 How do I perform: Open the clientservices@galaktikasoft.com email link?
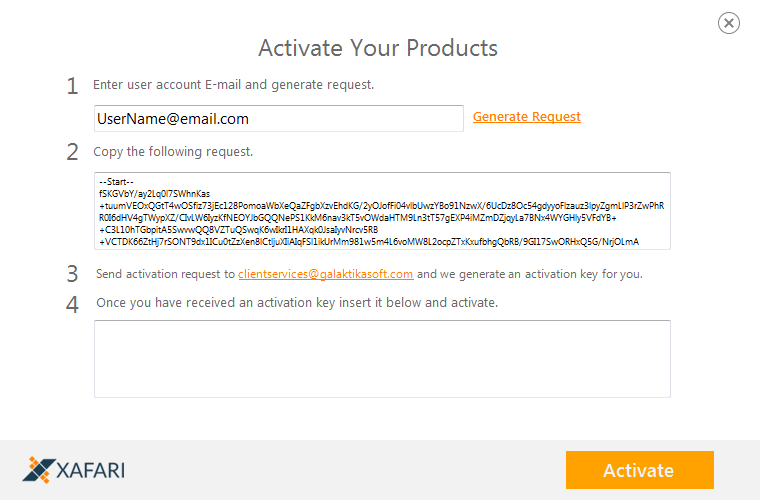(326, 274)
